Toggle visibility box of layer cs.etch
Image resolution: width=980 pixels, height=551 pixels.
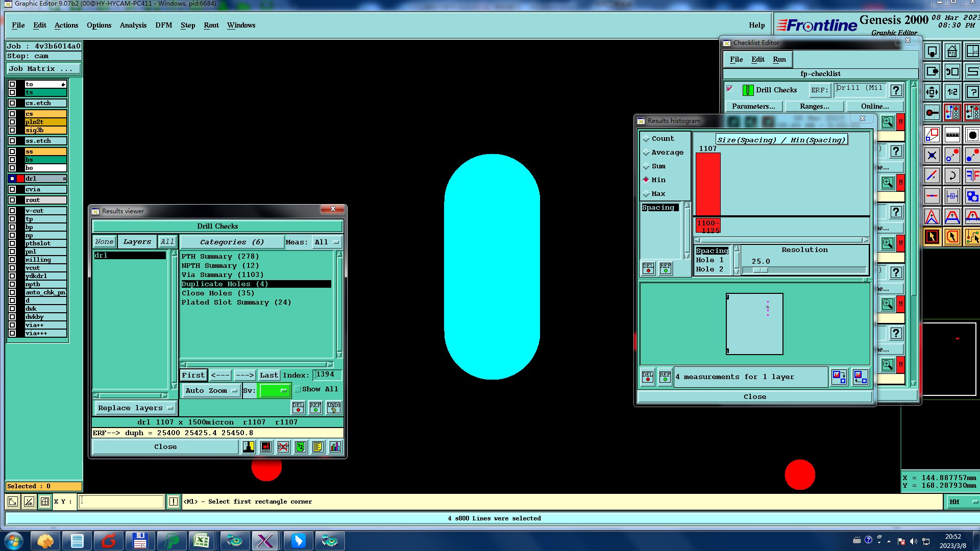pos(12,103)
